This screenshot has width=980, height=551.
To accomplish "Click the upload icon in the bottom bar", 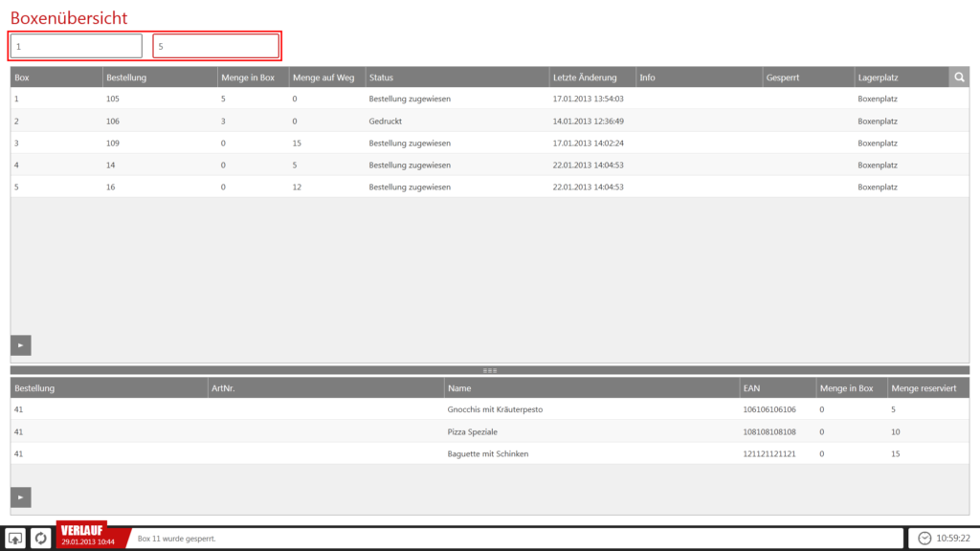I will (x=15, y=539).
